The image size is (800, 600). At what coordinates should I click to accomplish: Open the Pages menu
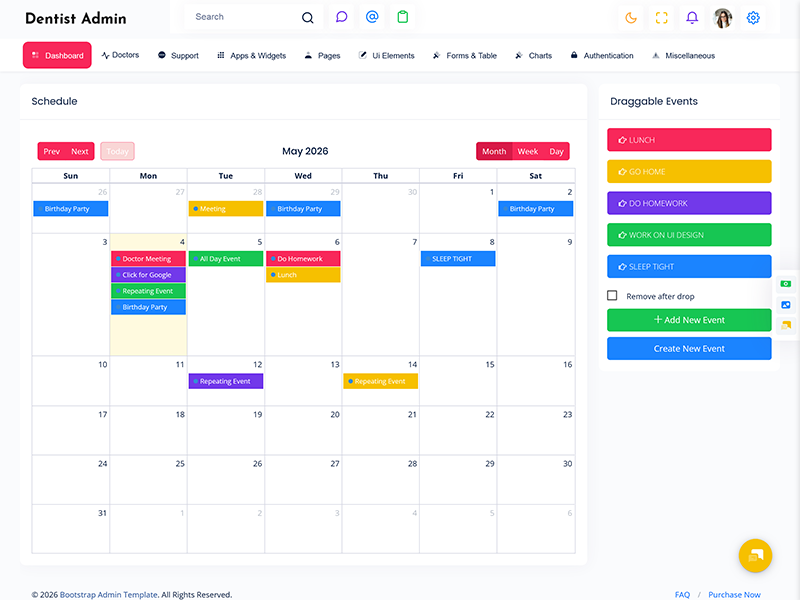pyautogui.click(x=322, y=55)
